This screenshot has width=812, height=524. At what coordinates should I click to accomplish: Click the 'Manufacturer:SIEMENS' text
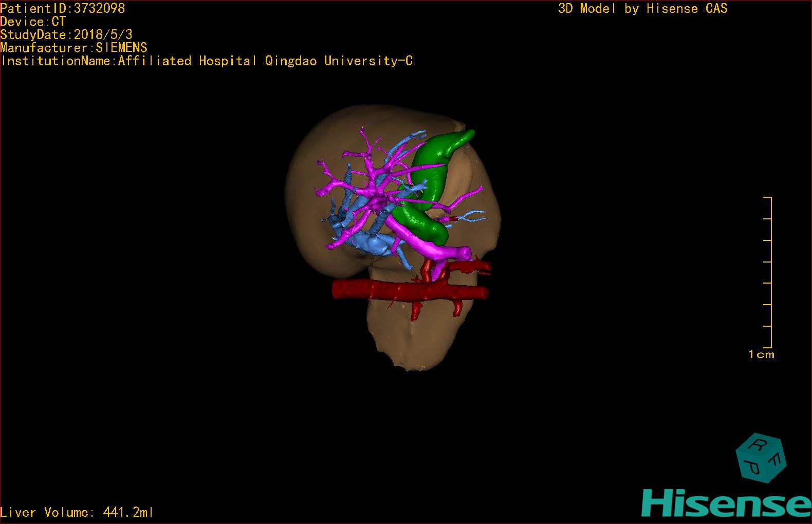73,48
